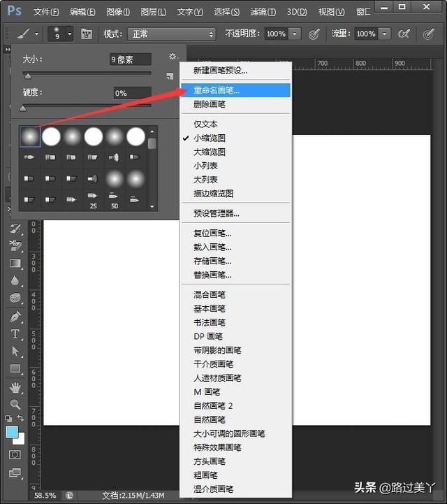Open 视图 menu
The width and height of the screenshot is (447, 504).
click(331, 12)
